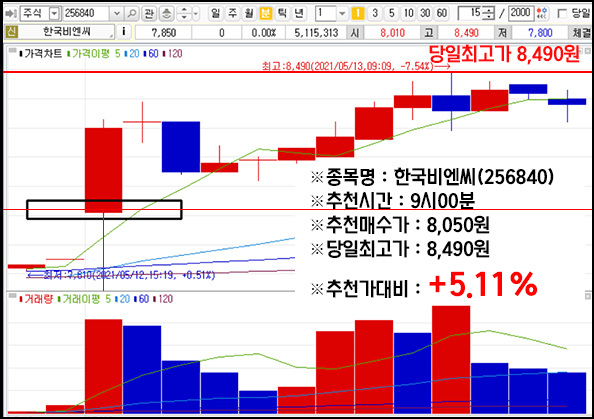This screenshot has height=419, width=594.
Task: Click the up/down arrows stepper icon beside the round icon
Action: click(184, 14)
